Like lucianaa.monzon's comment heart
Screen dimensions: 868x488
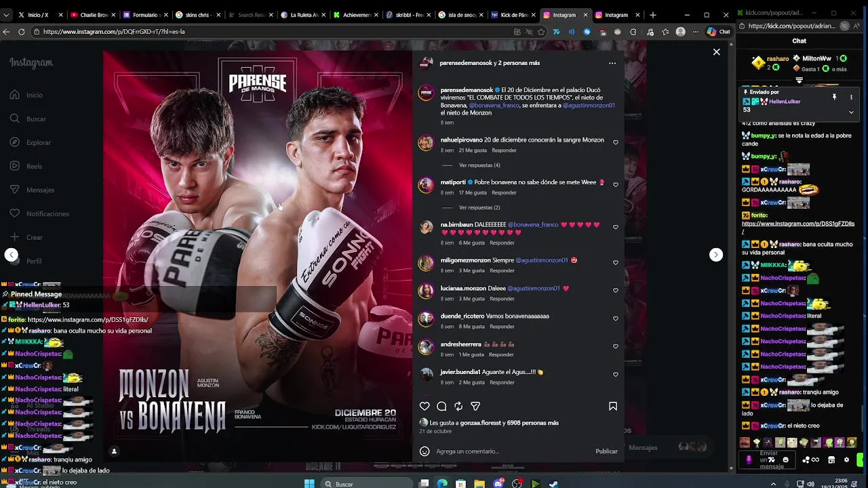pos(616,290)
